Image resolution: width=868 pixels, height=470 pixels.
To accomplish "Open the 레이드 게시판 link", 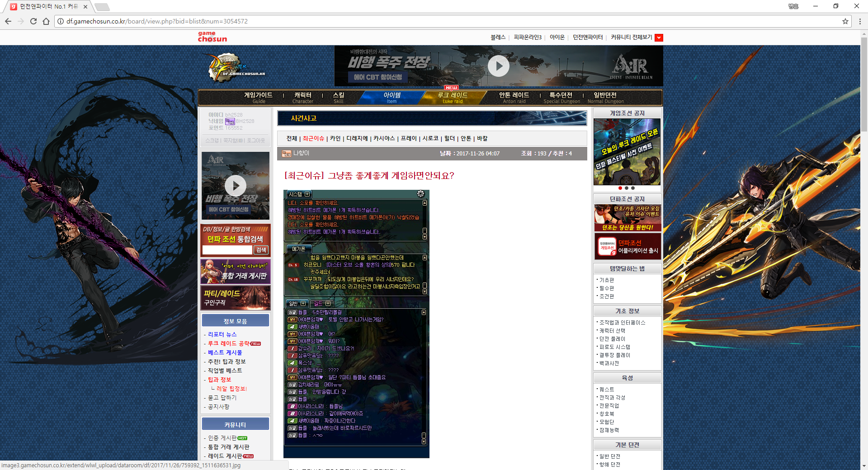I will (x=225, y=456).
